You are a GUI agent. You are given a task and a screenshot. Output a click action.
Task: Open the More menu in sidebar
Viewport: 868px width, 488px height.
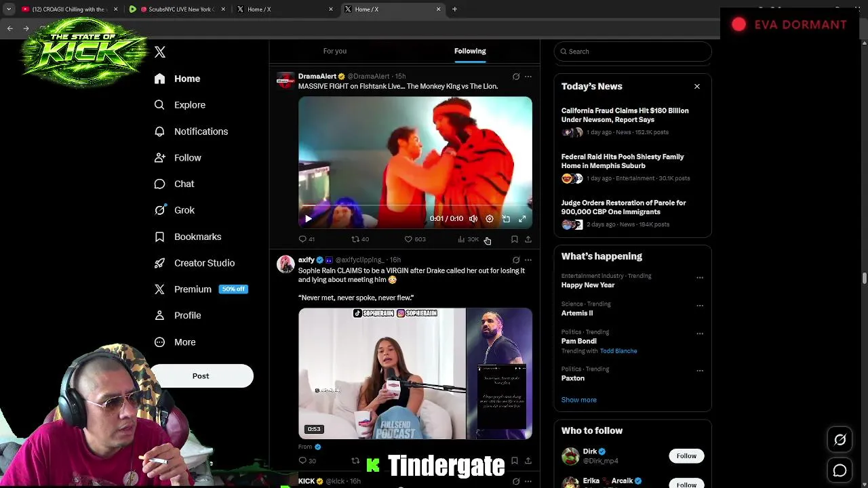tap(175, 342)
